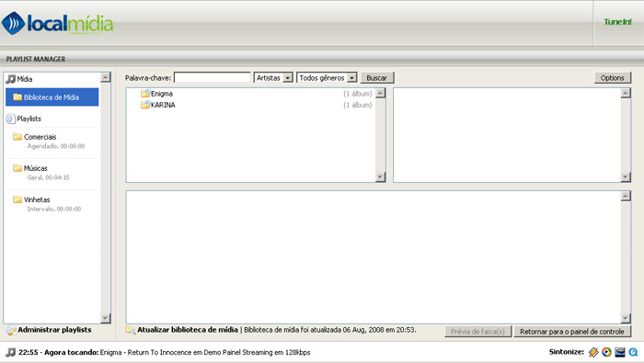Viewport: 644px width, 363px height.
Task: Tune in with Windows Media Player icon
Action: 606,352
